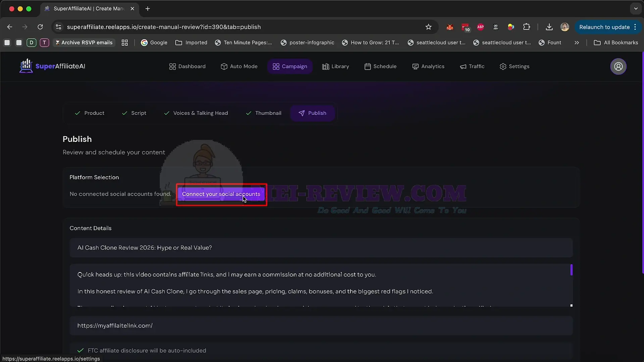Bookmark this page with the star icon
The width and height of the screenshot is (644, 362).
[428, 27]
